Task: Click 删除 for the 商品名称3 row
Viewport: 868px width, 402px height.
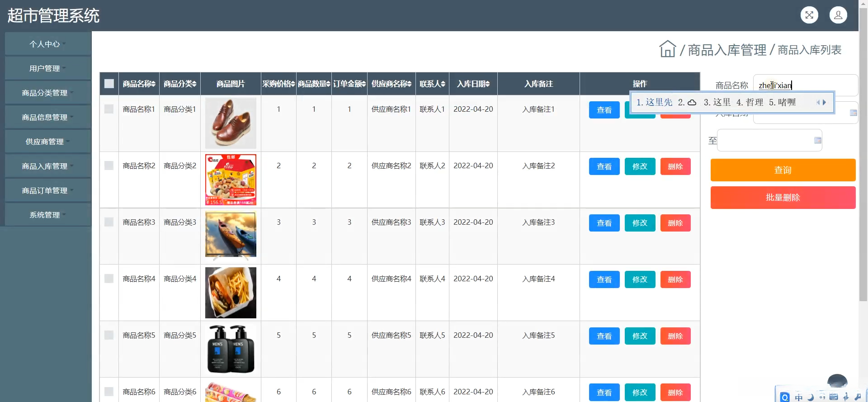Action: pos(675,223)
